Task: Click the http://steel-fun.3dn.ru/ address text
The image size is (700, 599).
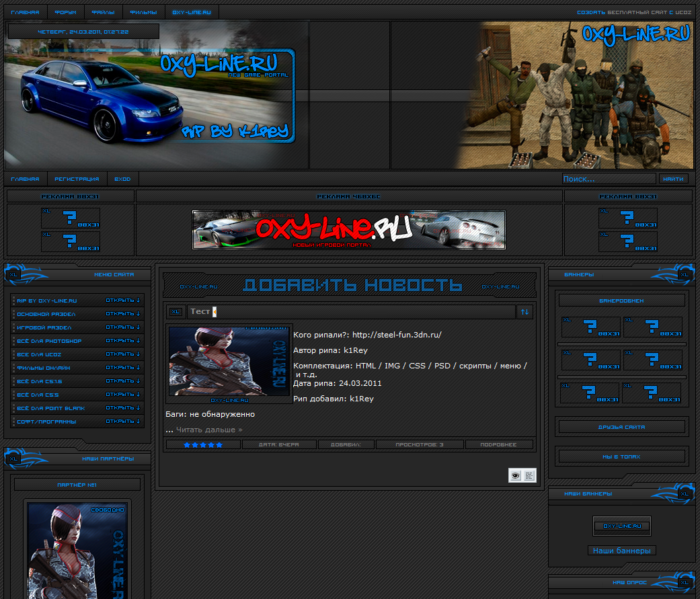Action: [x=397, y=335]
